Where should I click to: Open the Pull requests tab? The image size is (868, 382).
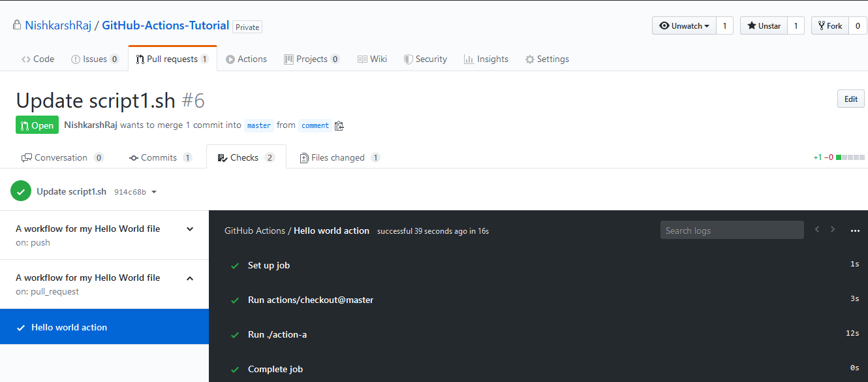click(172, 59)
